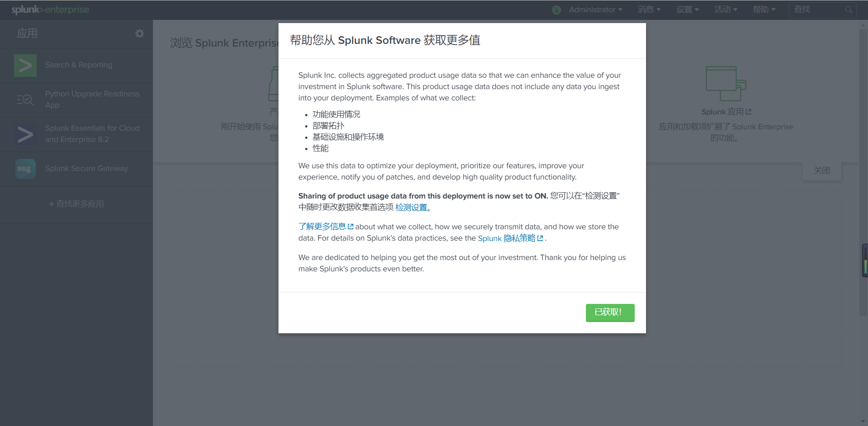Click the search magnifier icon
The height and width of the screenshot is (426, 868).
click(x=849, y=9)
